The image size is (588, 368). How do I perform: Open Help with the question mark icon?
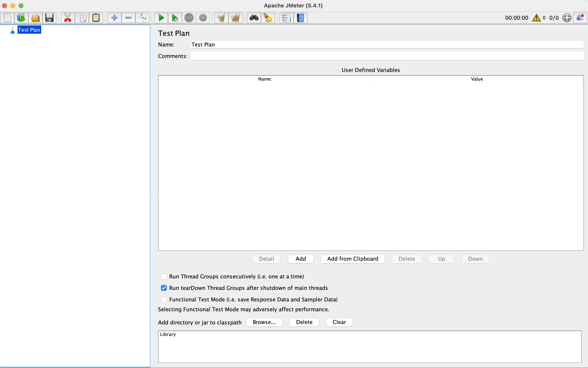301,18
